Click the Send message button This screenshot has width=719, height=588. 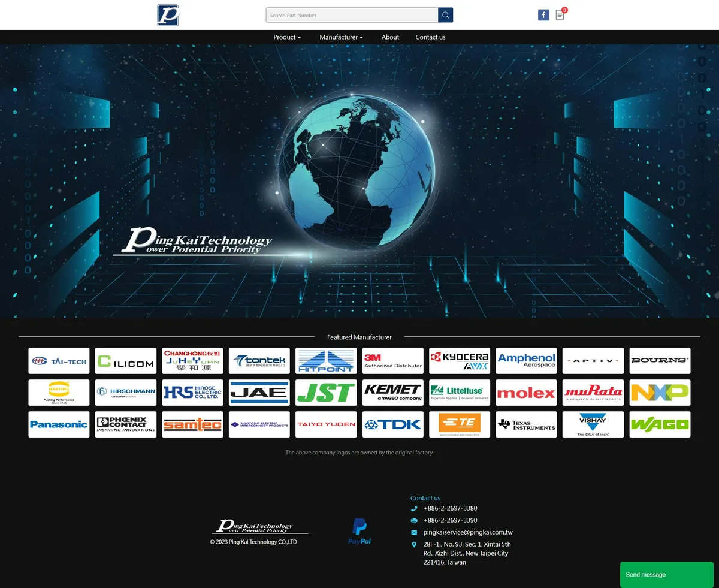(x=666, y=574)
